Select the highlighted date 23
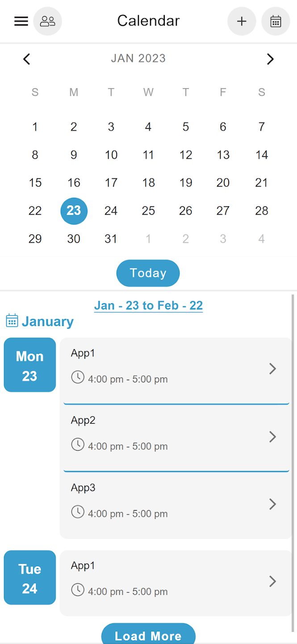 74,211
